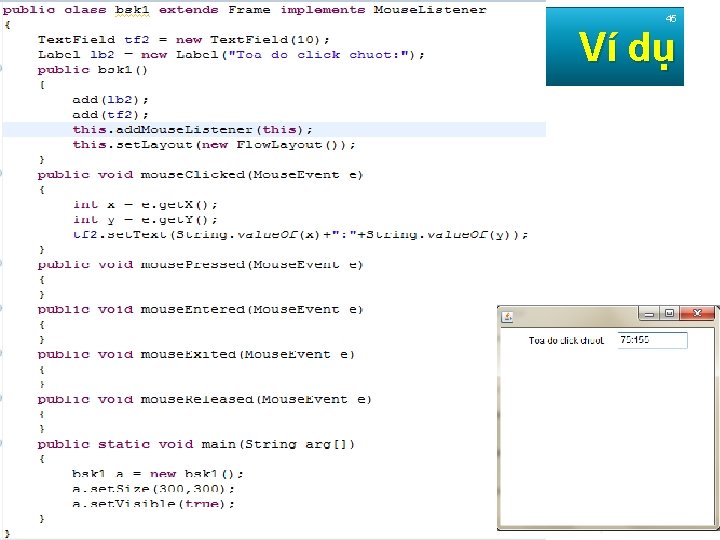Click the 'Toa do click chuot' label
Viewport: 720px width, 540px height.
pyautogui.click(x=566, y=340)
